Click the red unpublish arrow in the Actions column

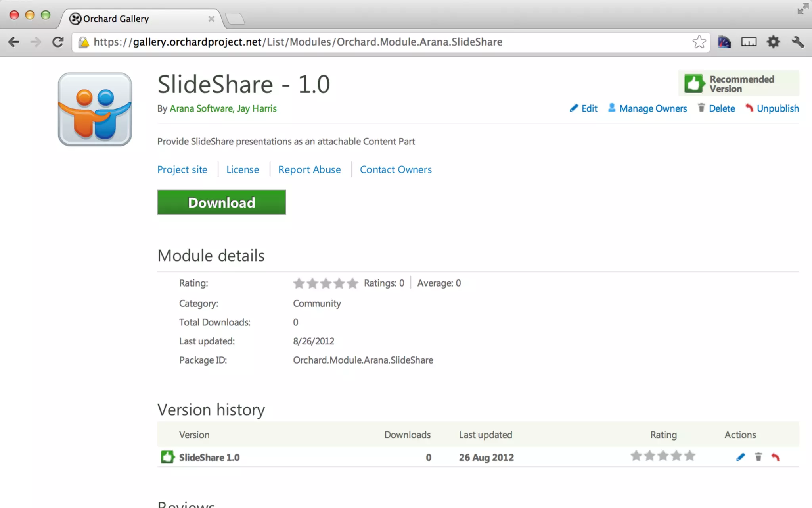point(776,457)
